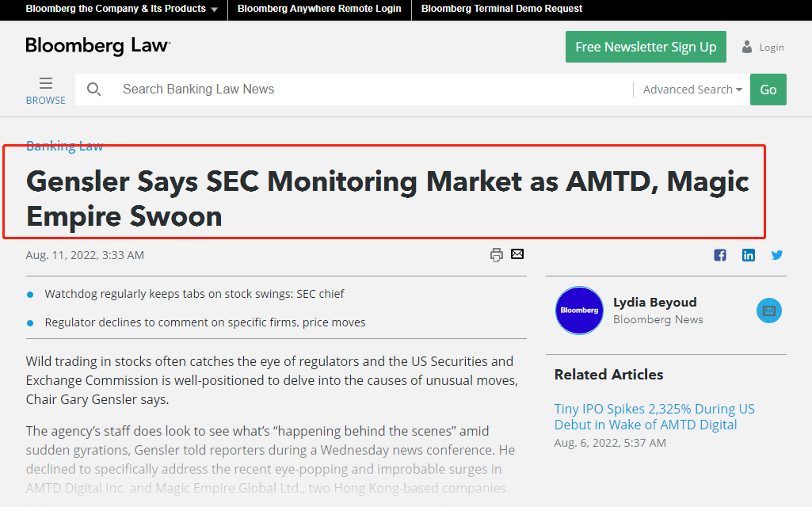Select the article headline about Gensler

pyautogui.click(x=388, y=198)
